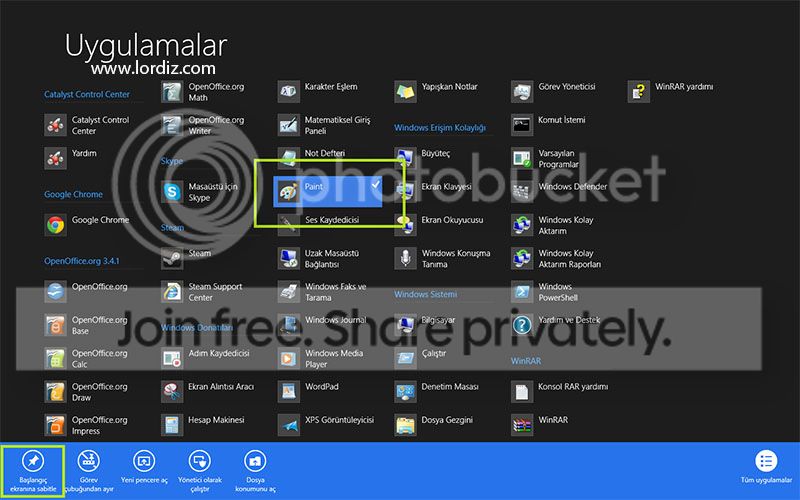Open the WinRAR application icon

click(x=521, y=424)
